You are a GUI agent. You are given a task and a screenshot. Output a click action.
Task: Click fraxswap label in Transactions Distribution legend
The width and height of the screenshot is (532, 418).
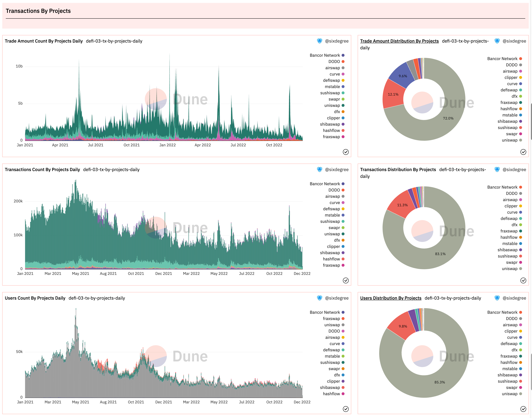point(509,231)
